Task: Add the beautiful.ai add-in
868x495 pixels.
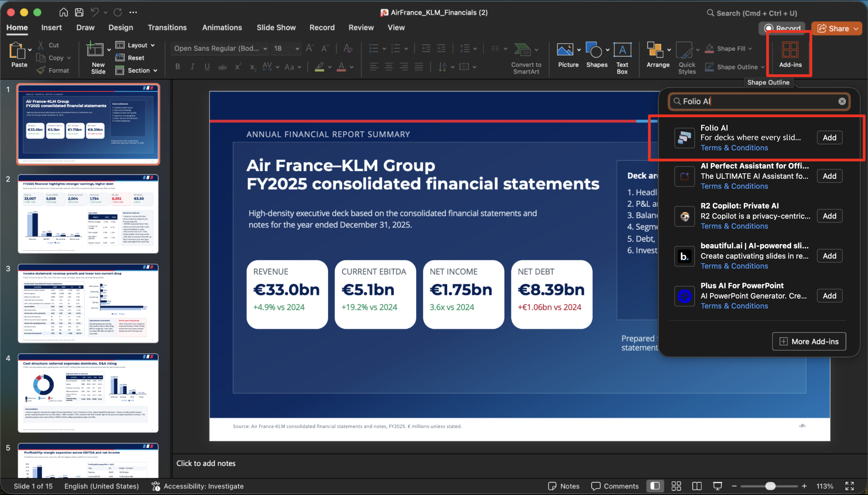Action: [829, 256]
